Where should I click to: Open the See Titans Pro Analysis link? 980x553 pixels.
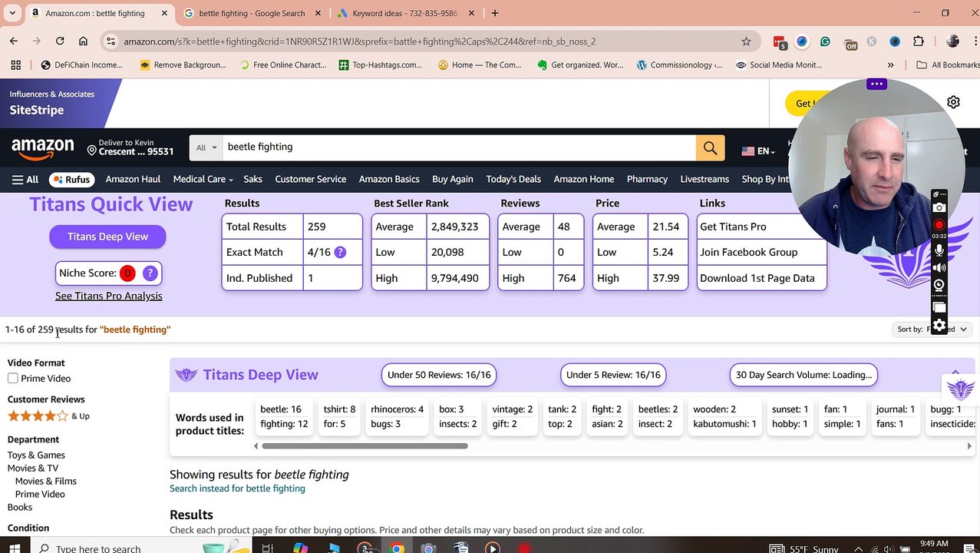click(x=108, y=296)
